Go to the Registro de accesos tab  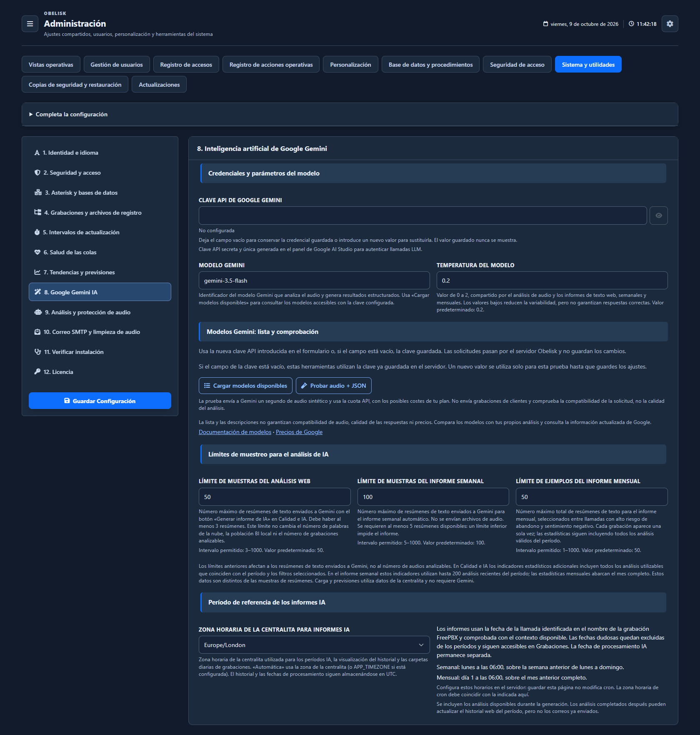[186, 65]
